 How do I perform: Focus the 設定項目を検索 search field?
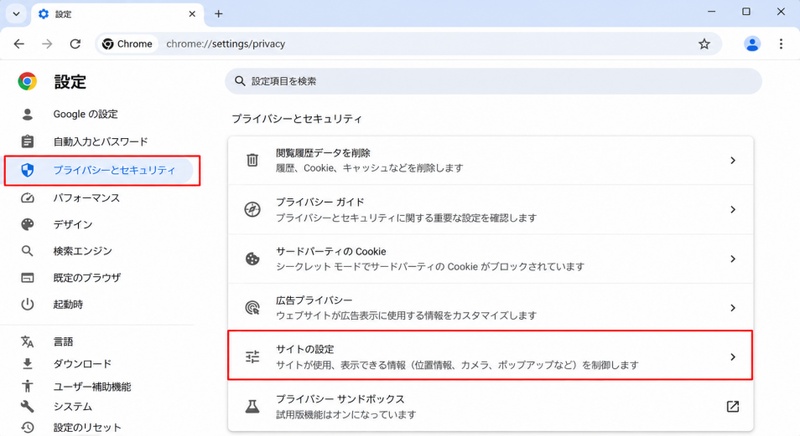(x=493, y=81)
